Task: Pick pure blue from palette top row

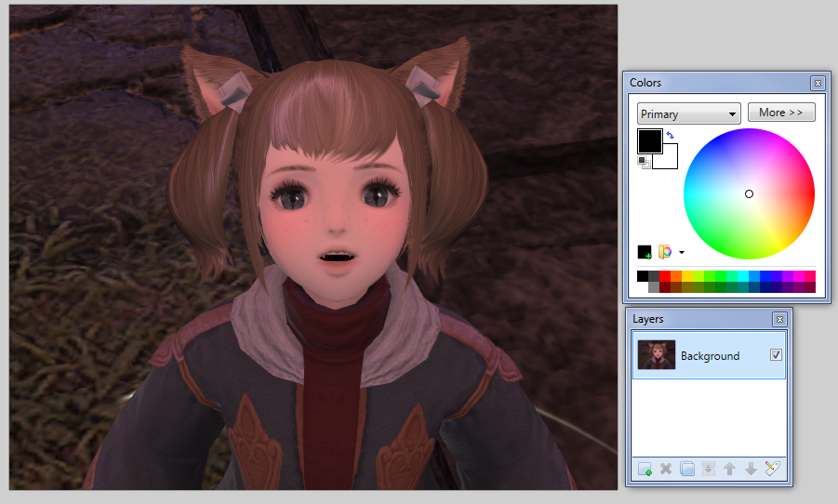Action: (x=765, y=276)
